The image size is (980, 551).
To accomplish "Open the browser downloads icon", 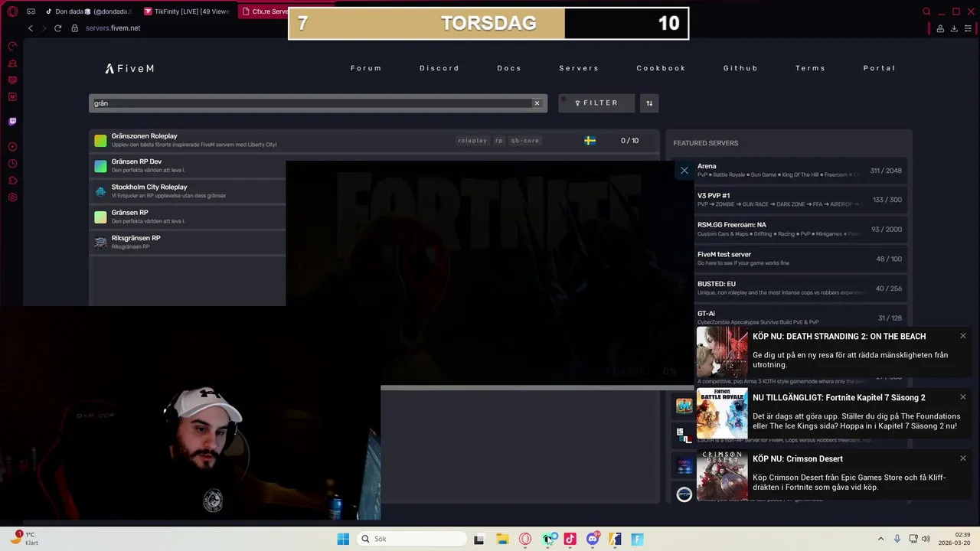I will pos(954,28).
